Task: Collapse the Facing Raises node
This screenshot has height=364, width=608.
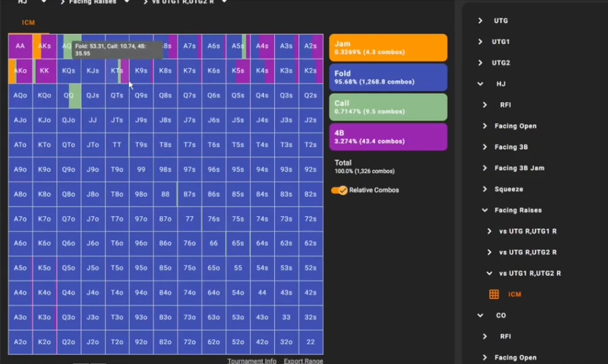Action: click(484, 210)
